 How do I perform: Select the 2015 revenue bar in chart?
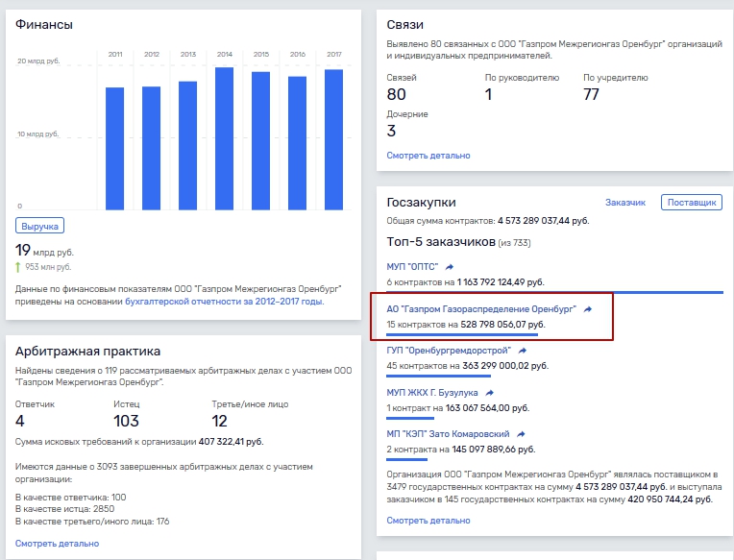pos(260,141)
